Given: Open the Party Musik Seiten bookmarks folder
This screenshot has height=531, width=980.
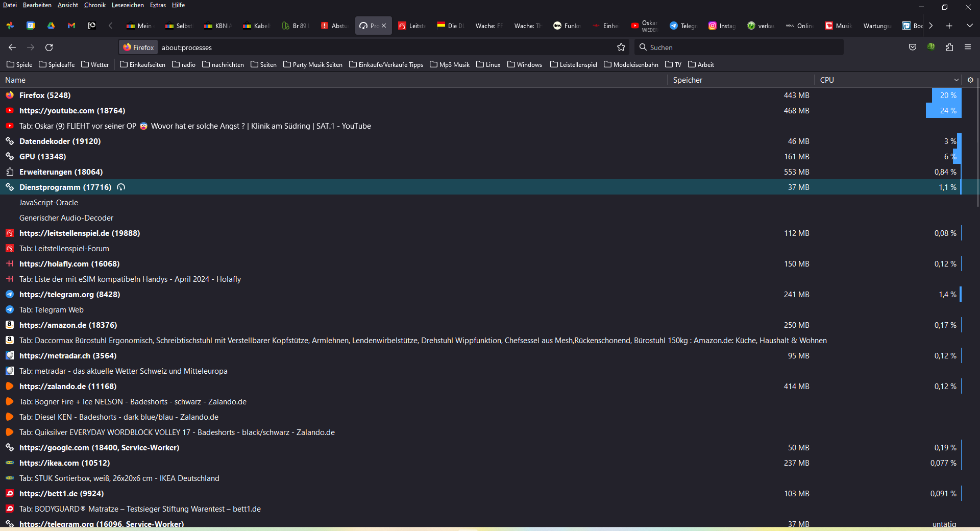Looking at the screenshot, I should coord(313,65).
